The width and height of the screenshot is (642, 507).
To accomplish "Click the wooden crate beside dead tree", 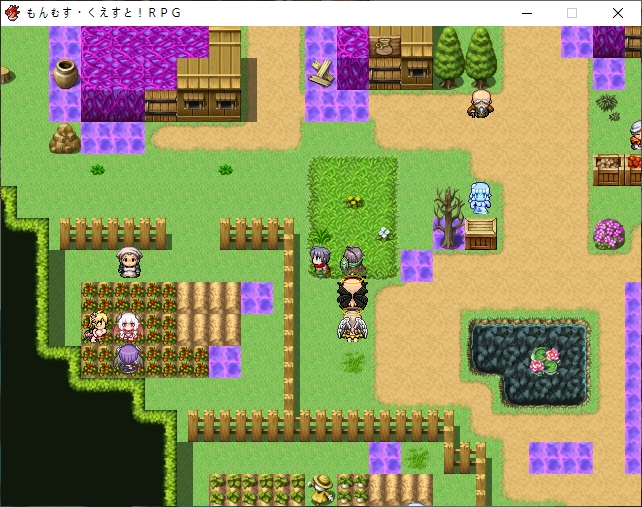I will 481,234.
